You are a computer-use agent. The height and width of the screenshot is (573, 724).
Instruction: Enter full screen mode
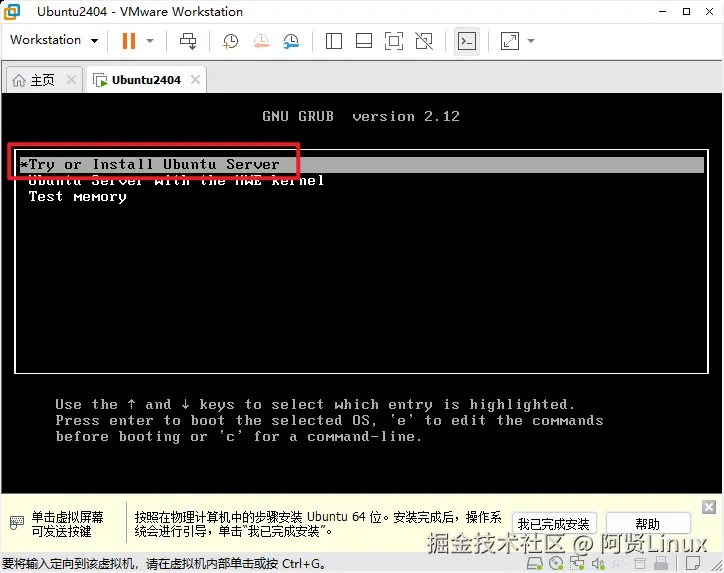point(394,41)
